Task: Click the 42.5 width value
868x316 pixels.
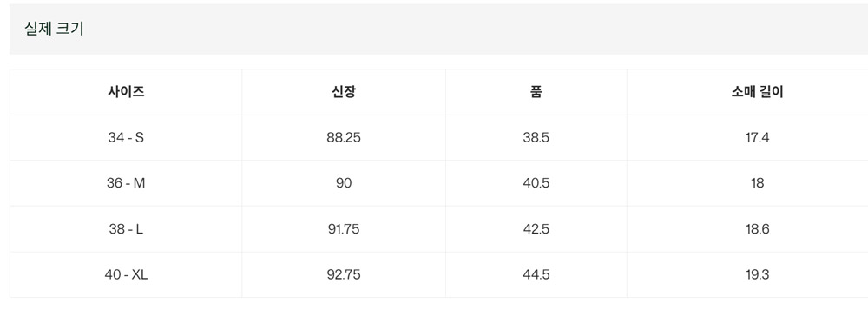Action: [536, 229]
